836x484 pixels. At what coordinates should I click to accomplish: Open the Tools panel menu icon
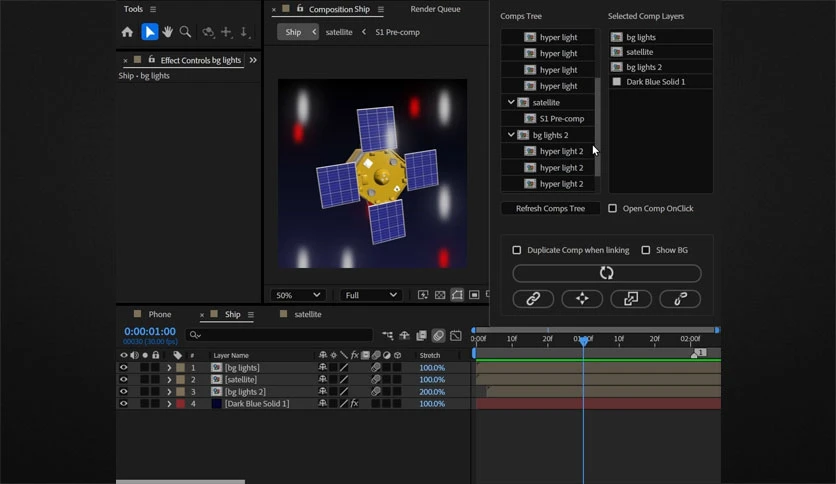[153, 9]
